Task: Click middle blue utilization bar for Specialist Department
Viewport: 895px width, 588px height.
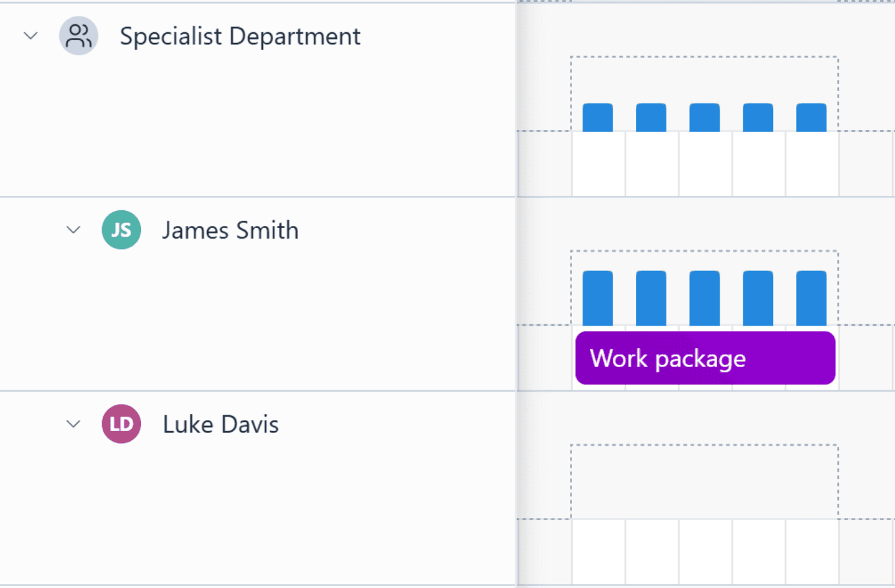Action: click(x=705, y=117)
